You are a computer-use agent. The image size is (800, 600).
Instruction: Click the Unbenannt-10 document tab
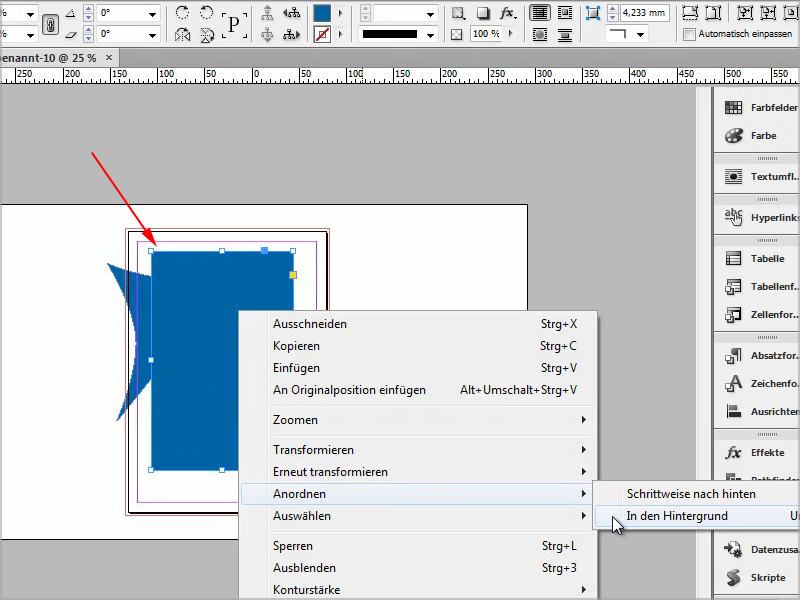pyautogui.click(x=45, y=58)
